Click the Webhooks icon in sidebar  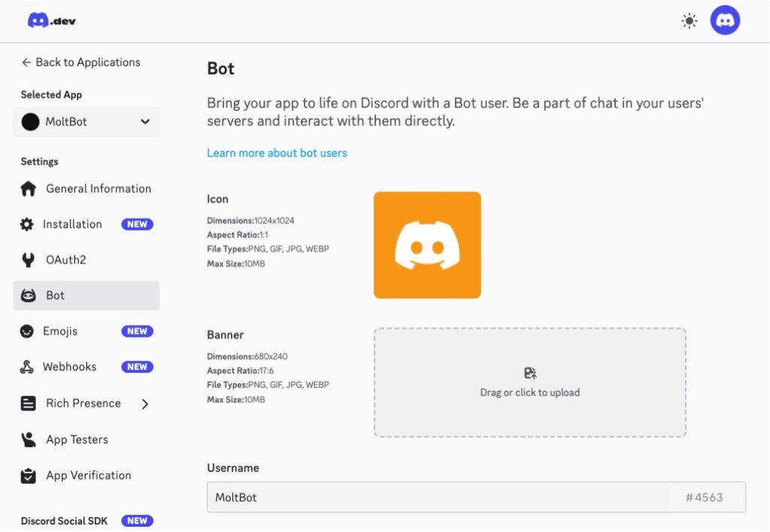(27, 367)
